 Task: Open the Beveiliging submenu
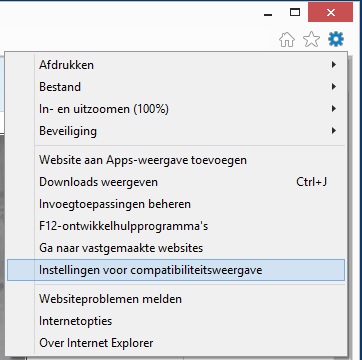click(176, 131)
